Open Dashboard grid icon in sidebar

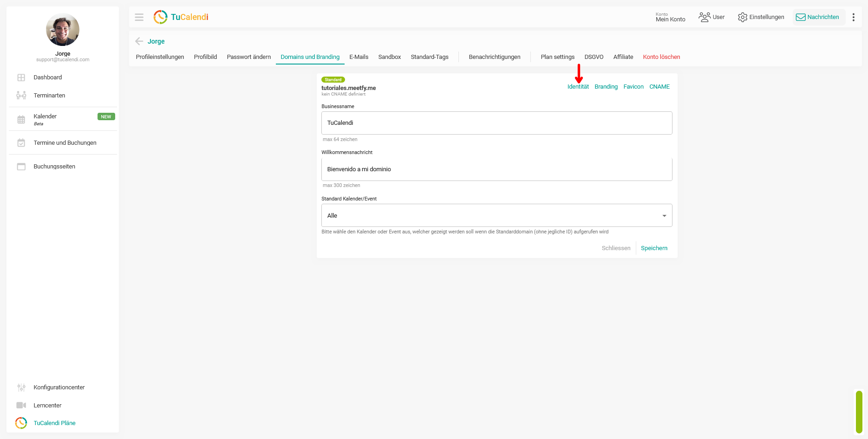point(21,77)
